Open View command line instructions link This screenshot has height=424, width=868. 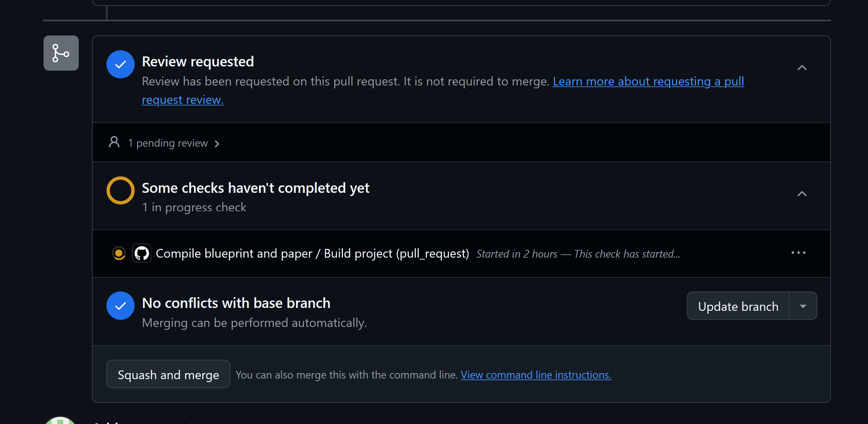tap(535, 375)
